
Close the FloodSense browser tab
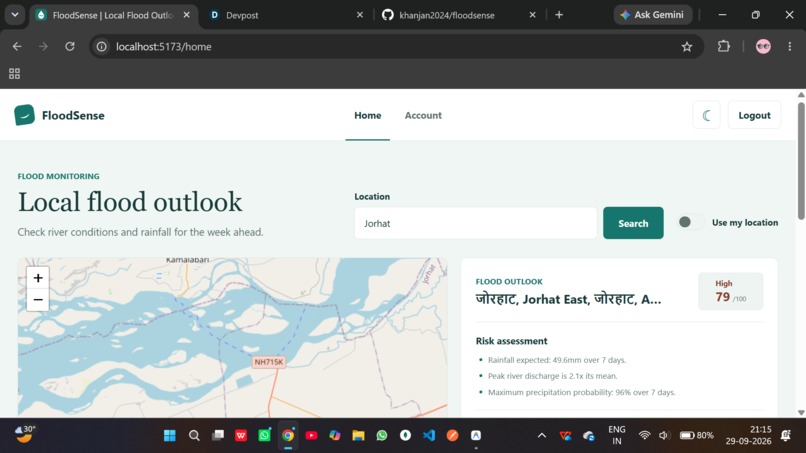coord(187,15)
